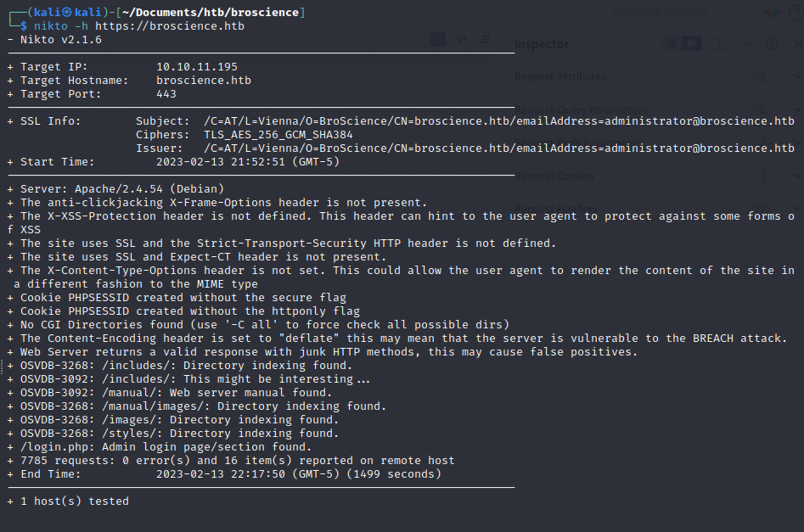Click the collapse all sections icon
This screenshot has height=532, width=804.
[x=745, y=44]
